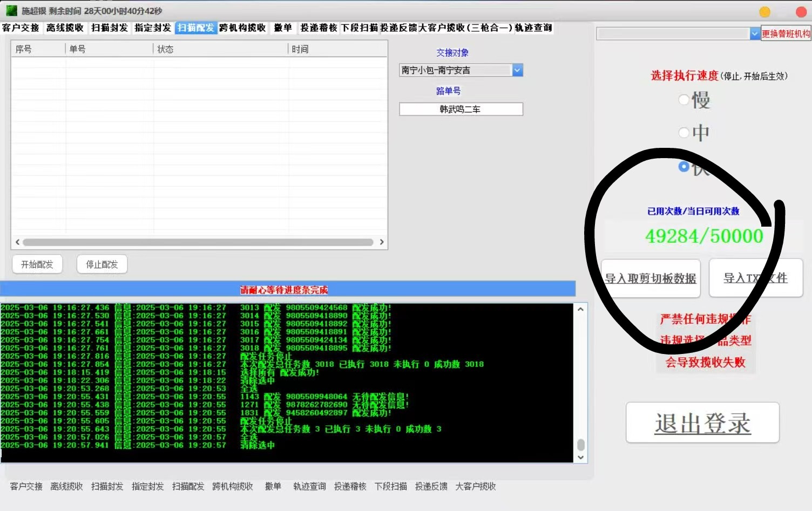Click the orange minimize window button

point(764,12)
